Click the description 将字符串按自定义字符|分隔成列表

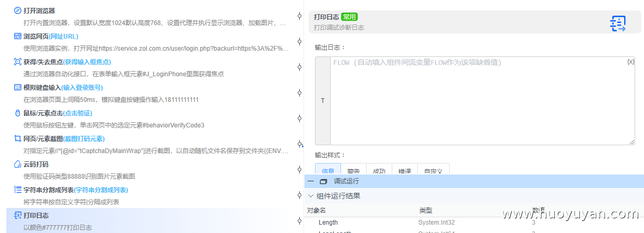coord(72,202)
